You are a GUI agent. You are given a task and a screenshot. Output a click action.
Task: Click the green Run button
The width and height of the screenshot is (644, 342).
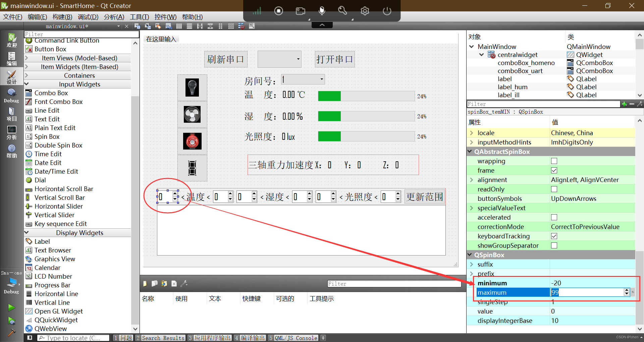(x=12, y=307)
